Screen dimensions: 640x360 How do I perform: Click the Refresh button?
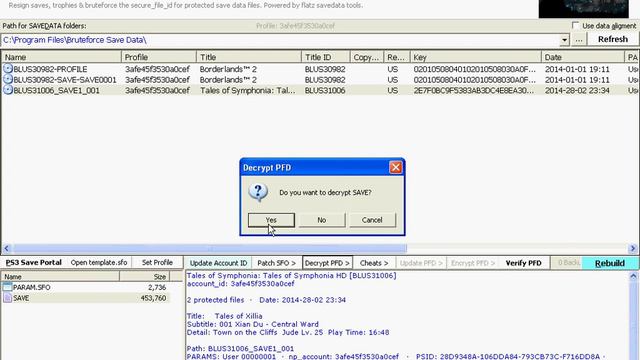613,39
